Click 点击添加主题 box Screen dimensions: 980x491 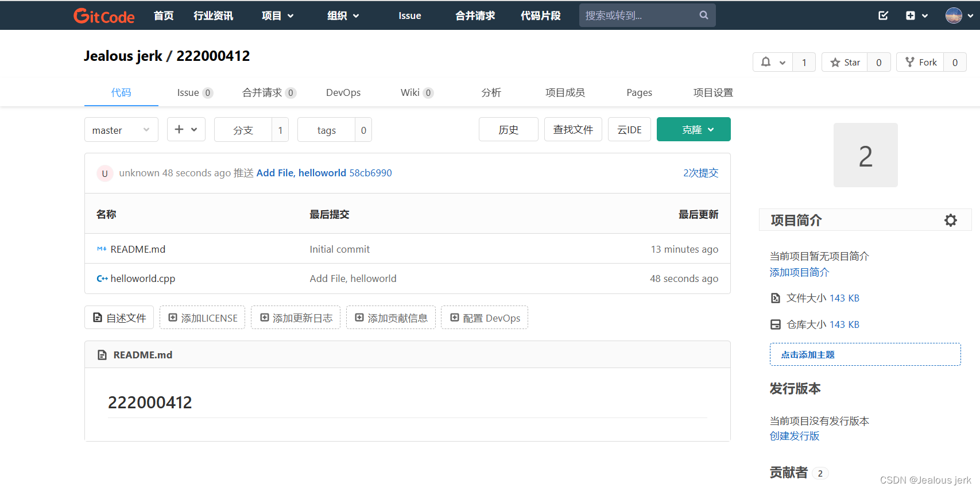[865, 354]
